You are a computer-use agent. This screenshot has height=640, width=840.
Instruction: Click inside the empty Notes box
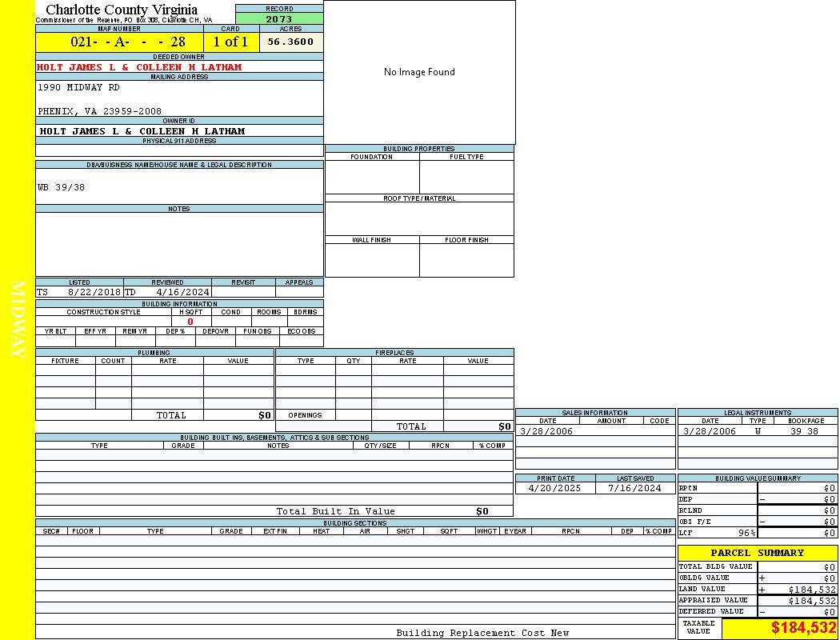click(179, 244)
